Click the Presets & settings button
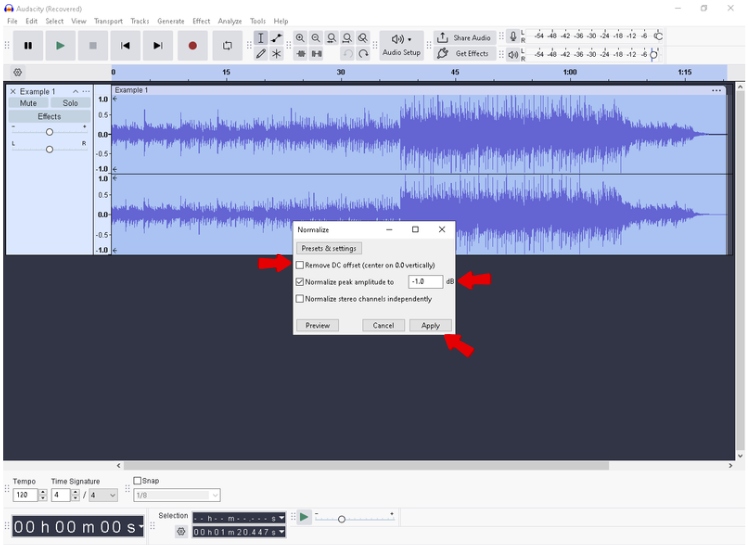This screenshot has height=545, width=748. coord(329,248)
